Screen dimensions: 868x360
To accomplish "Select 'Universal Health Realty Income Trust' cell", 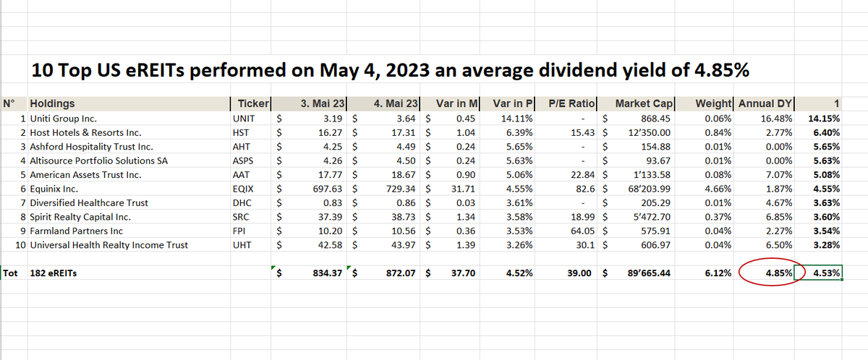I will point(129,245).
